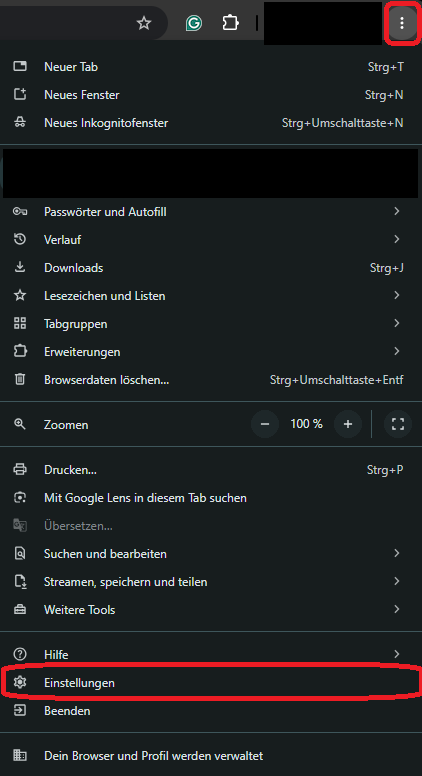Click the Downloads arrow icon
Viewport: 422px width, 776px height.
pyautogui.click(x=20, y=268)
